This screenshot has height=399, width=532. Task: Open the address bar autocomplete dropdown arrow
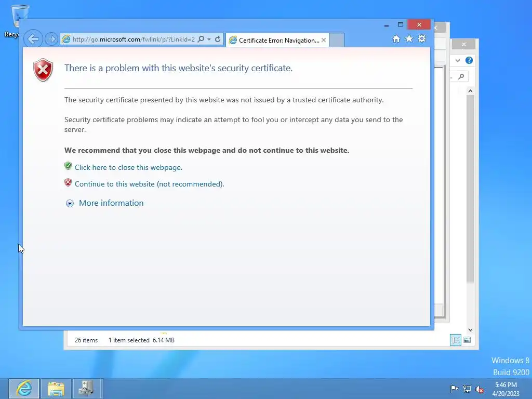point(209,39)
